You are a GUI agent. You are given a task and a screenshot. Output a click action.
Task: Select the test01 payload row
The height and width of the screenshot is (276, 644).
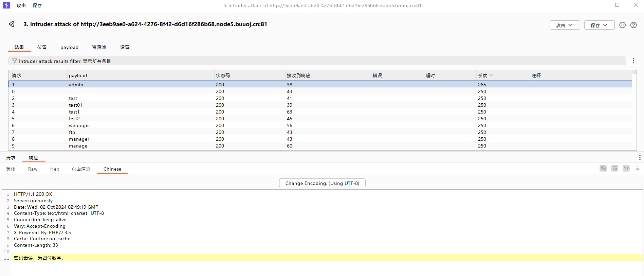pyautogui.click(x=320, y=105)
